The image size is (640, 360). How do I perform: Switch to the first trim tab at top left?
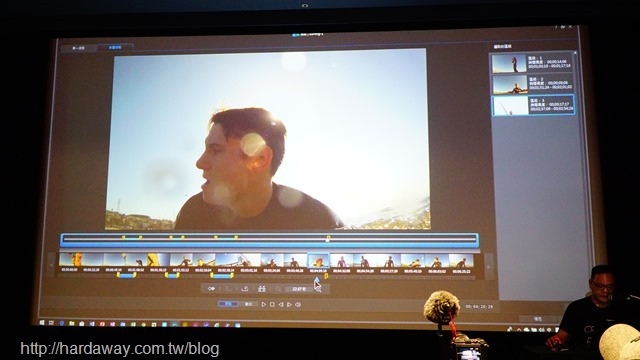pos(78,48)
